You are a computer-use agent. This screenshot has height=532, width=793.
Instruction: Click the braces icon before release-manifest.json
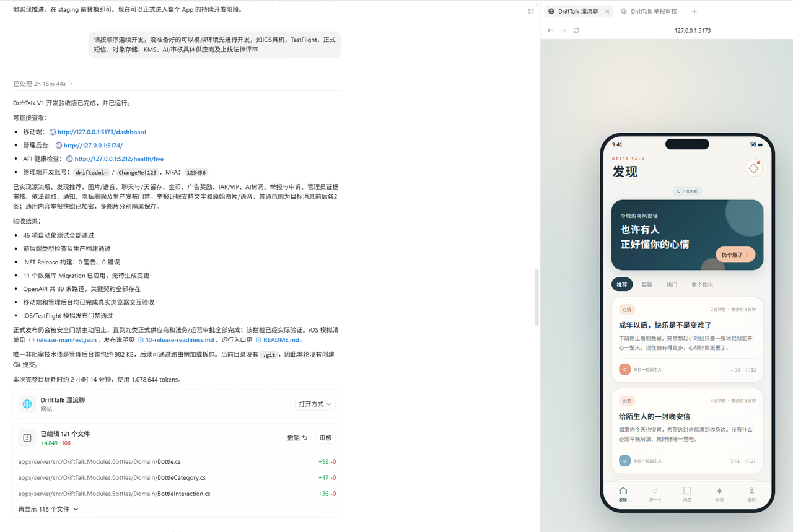pos(31,340)
